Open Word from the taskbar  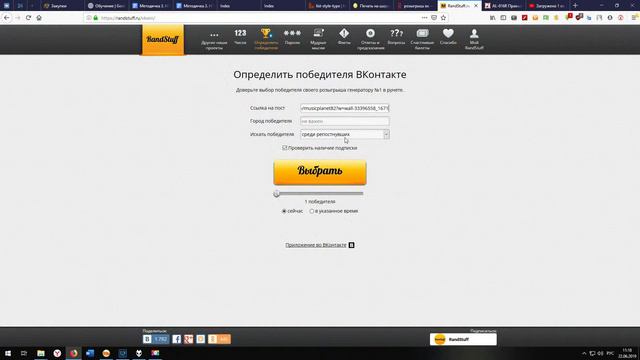click(90, 353)
